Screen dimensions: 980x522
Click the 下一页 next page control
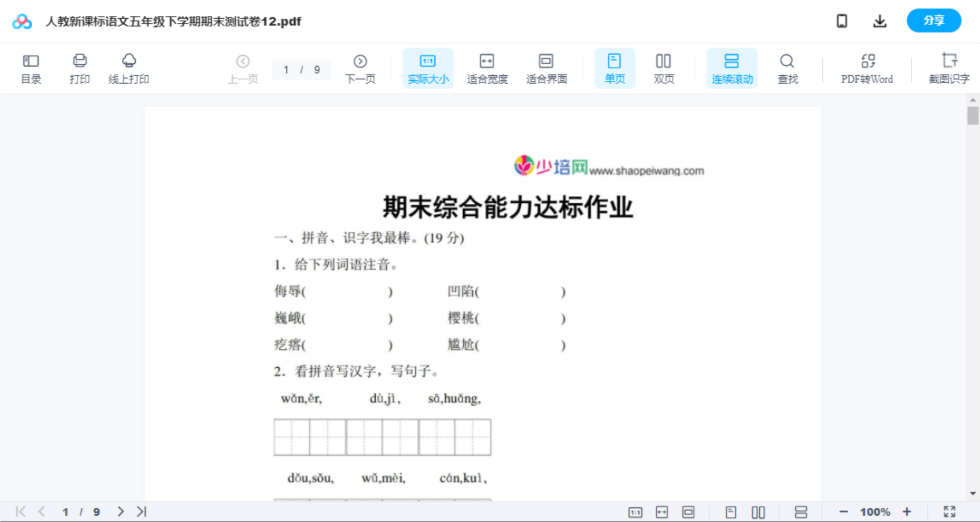[x=360, y=68]
